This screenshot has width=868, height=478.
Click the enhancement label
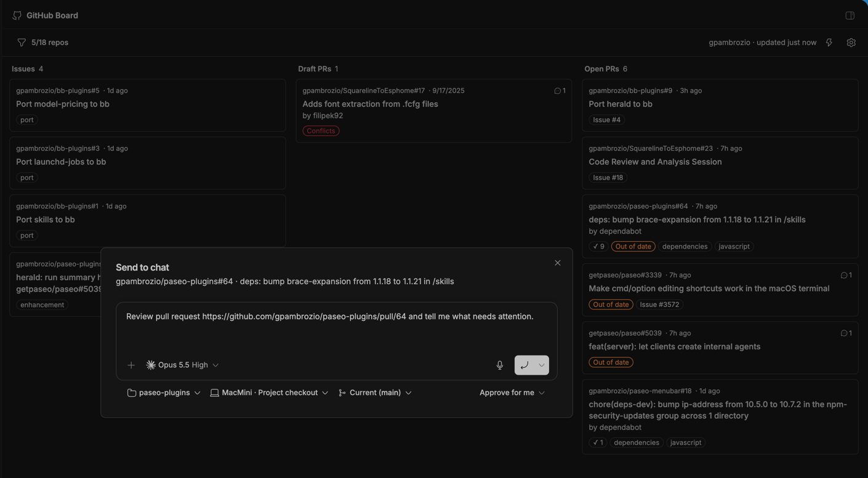click(42, 305)
